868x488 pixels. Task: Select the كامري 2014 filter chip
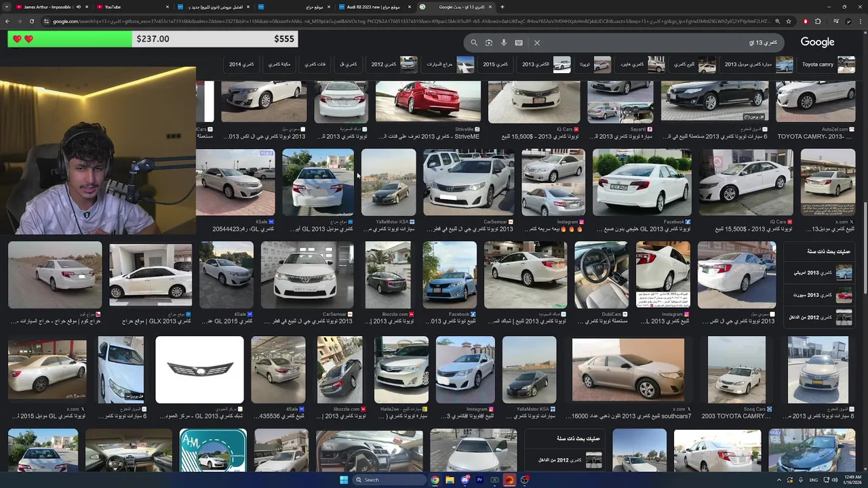(x=241, y=64)
